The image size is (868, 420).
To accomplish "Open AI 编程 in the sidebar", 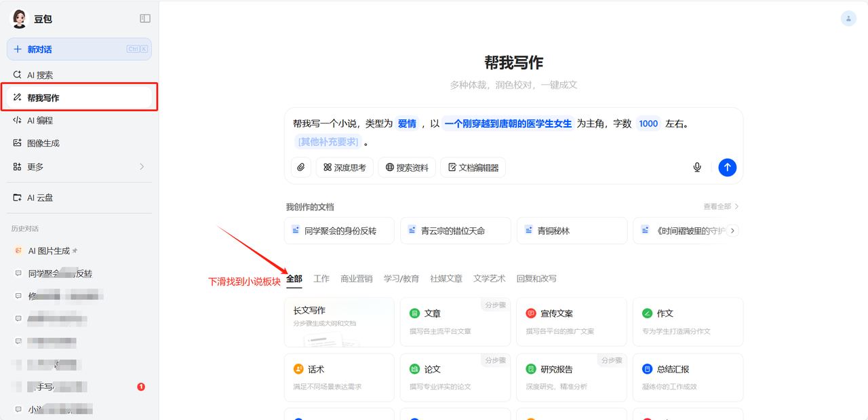I will [x=79, y=120].
